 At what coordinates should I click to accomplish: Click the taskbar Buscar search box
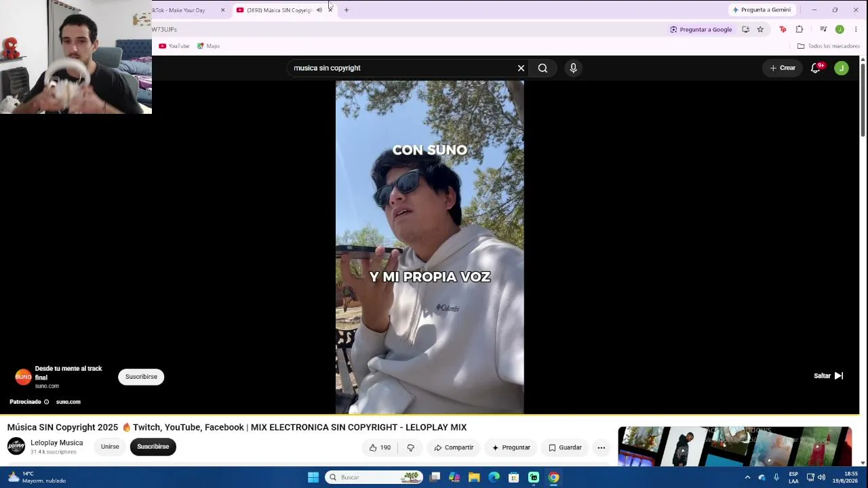(374, 477)
